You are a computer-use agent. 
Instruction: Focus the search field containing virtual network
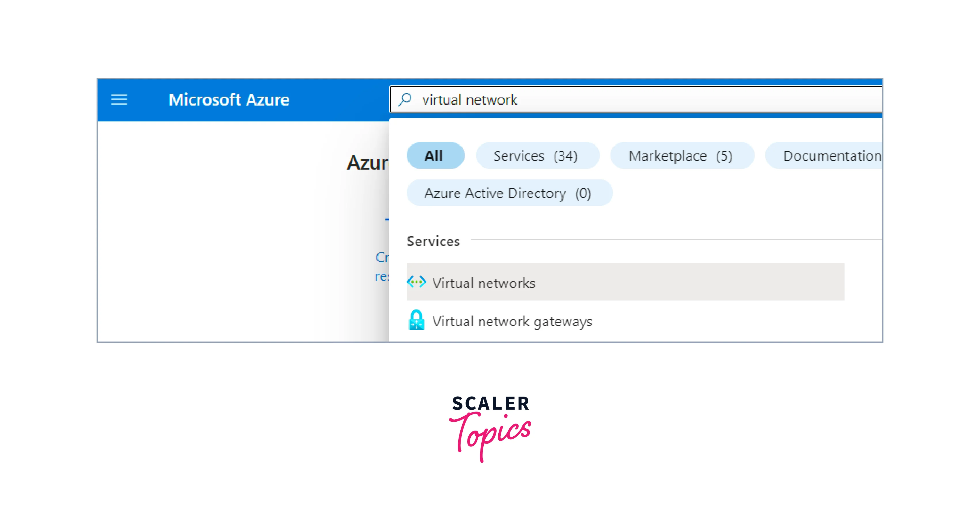click(636, 99)
